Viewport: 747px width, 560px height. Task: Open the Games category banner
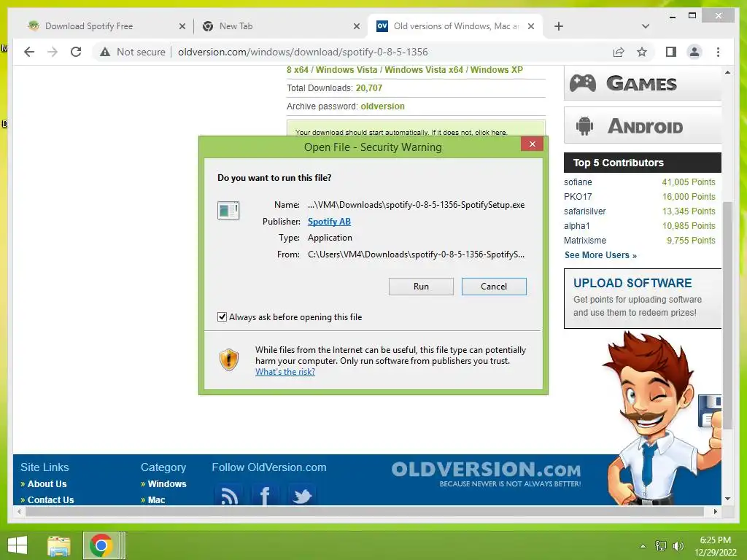[x=642, y=83]
